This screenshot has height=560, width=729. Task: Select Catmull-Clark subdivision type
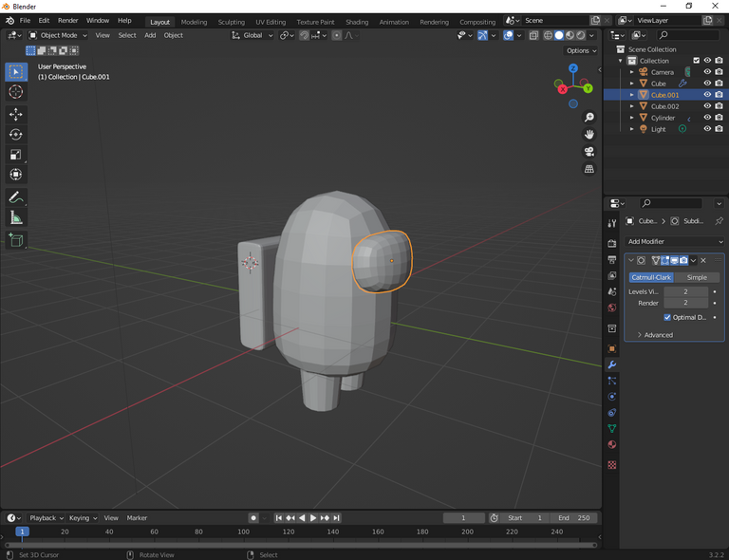[x=651, y=277]
